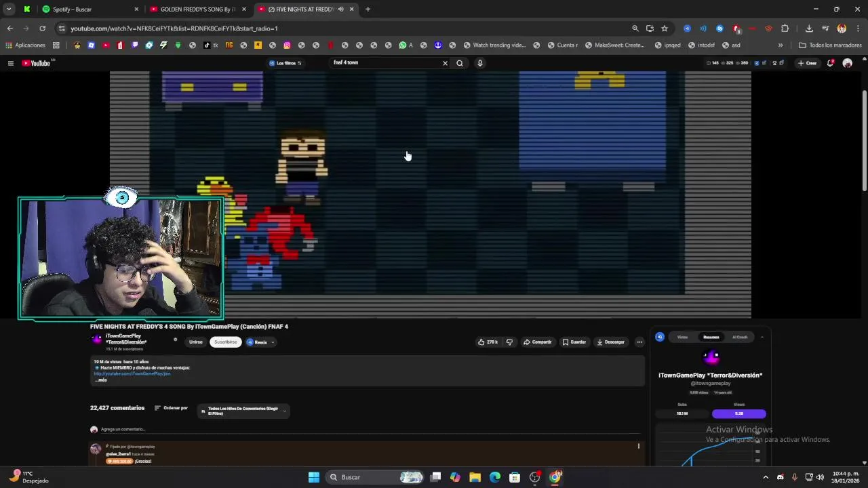868x488 pixels.
Task: Open 'MakeSweet: Create...' bookmark
Action: click(x=614, y=45)
